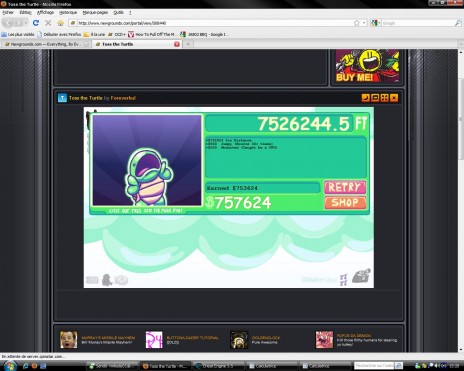Screen dimensions: 464x371
Task: Open Débuter avec Firefox bookmark
Action: 59,34
